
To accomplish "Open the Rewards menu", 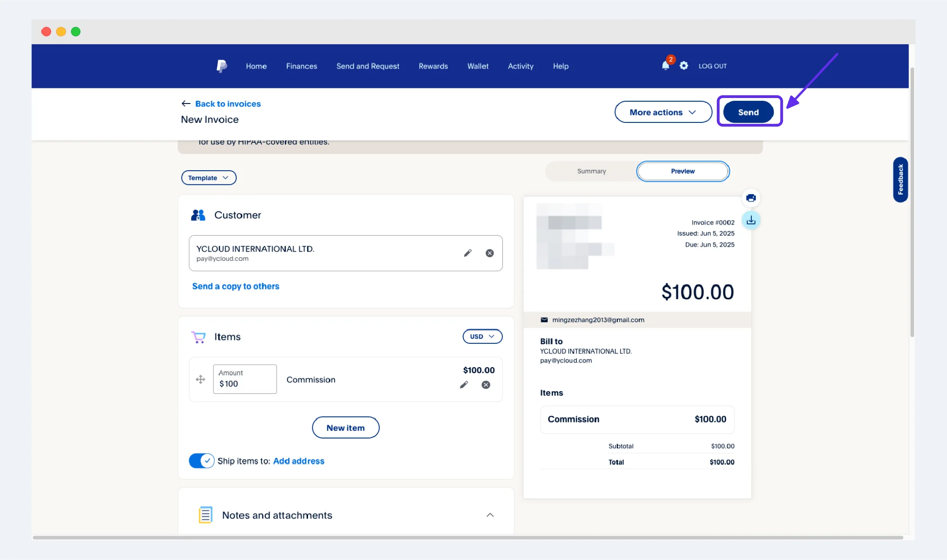I will click(x=433, y=66).
